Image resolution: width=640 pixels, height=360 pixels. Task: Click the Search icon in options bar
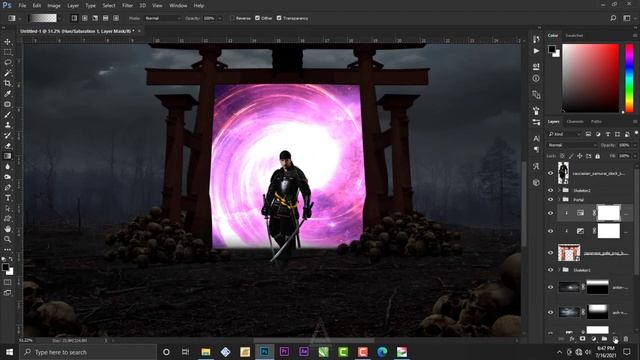(613, 18)
